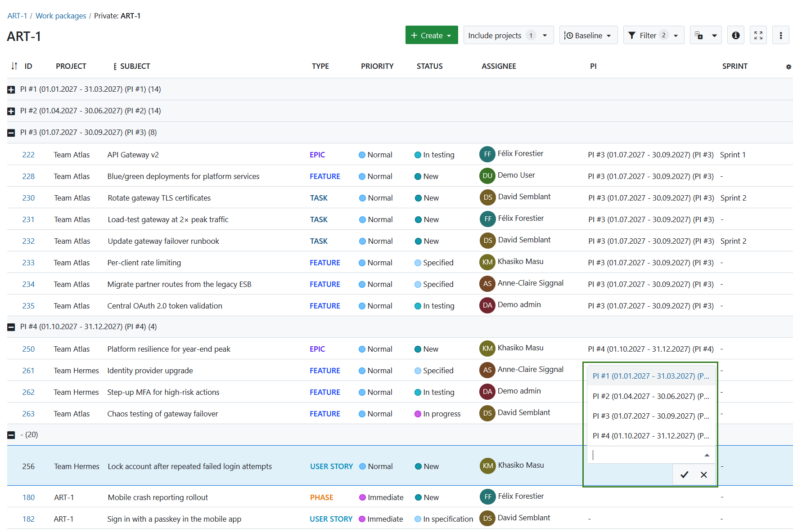This screenshot has height=532, width=793.
Task: Collapse the unassigned '- (20)' group
Action: [11, 435]
